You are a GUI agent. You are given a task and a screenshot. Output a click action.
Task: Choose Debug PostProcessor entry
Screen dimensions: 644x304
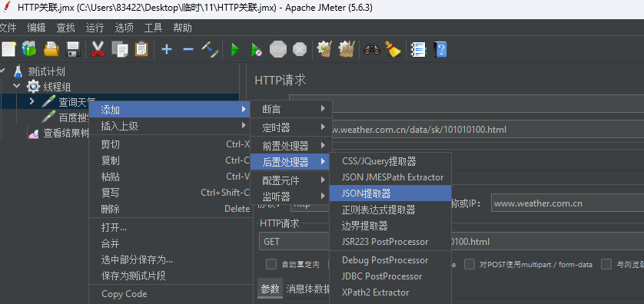tap(390, 260)
